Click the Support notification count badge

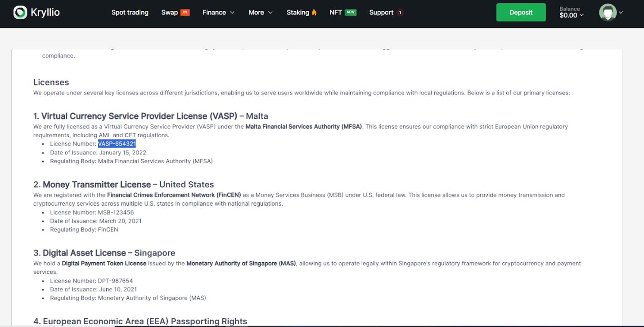[400, 13]
